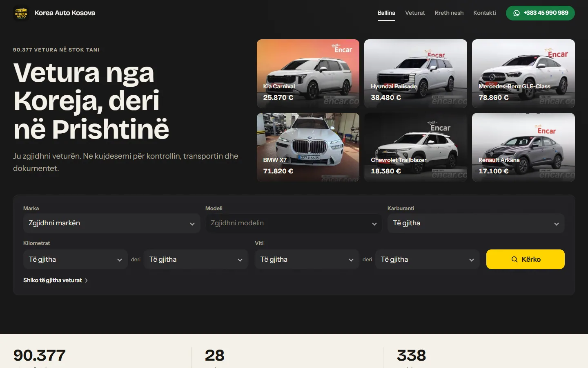The width and height of the screenshot is (588, 368).
Task: Open the Mercedes-Benz GLE-Class car card
Action: pyautogui.click(x=523, y=74)
